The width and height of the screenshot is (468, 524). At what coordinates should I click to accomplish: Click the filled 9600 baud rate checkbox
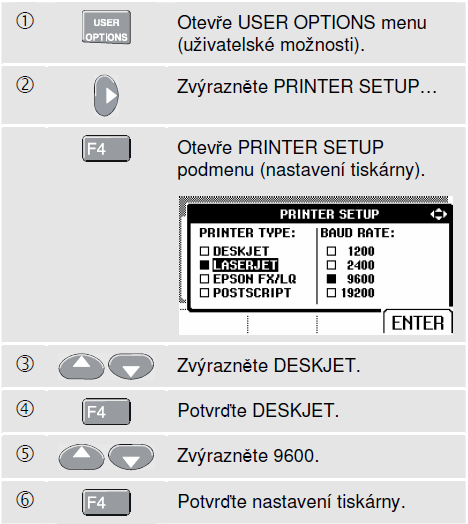(x=331, y=279)
